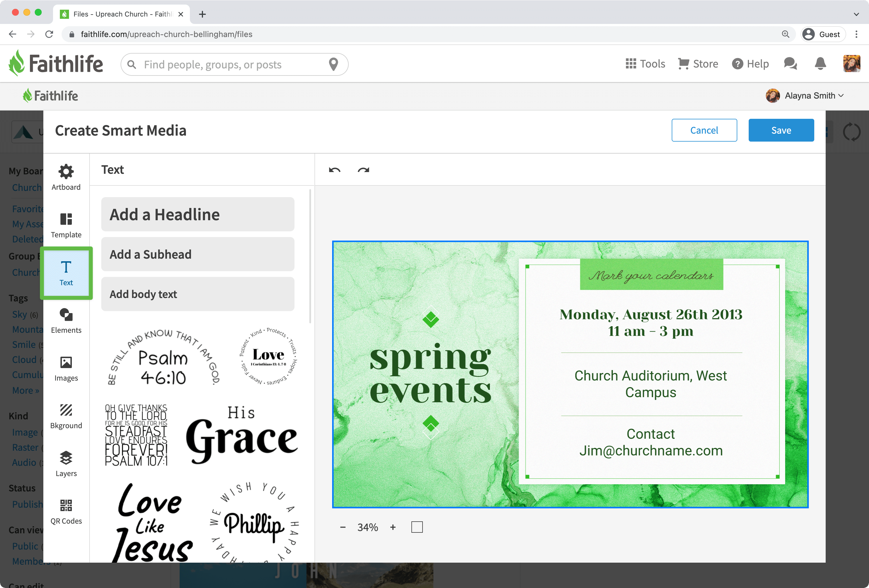Open the browser three-dot menu

point(856,34)
